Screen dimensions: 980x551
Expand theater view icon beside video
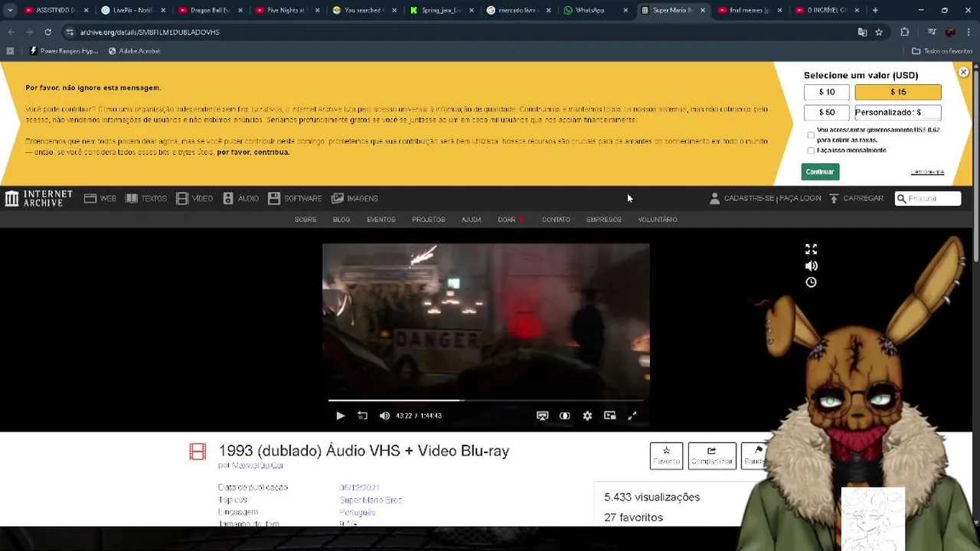pyautogui.click(x=811, y=249)
